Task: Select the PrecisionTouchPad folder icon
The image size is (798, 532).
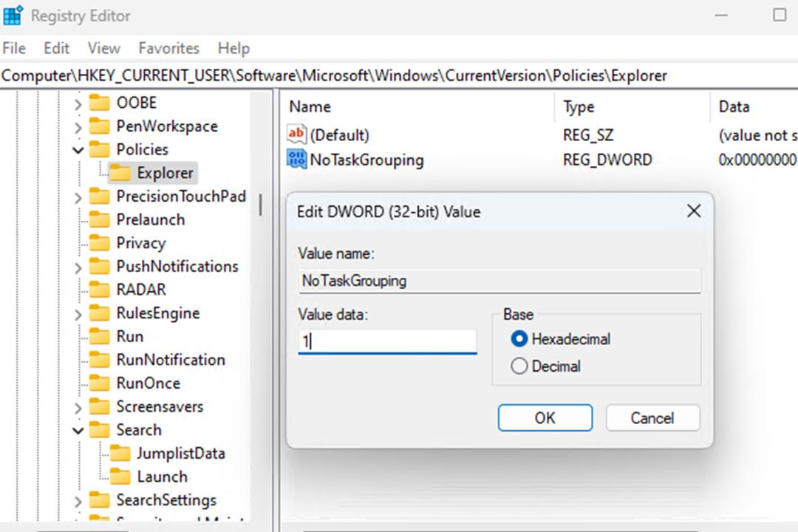Action: (100, 197)
